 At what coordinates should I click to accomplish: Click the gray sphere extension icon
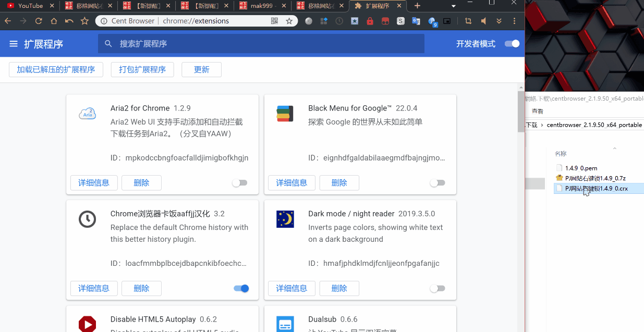pyautogui.click(x=309, y=21)
